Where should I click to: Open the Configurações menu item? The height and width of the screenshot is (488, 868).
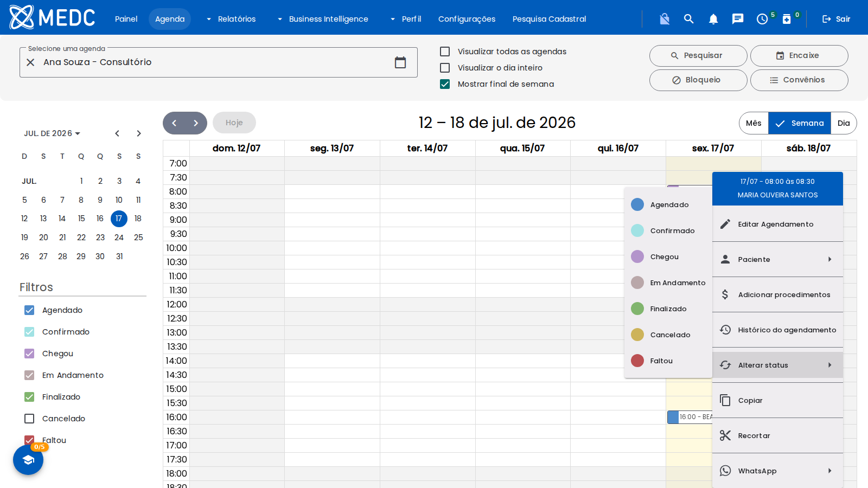[x=467, y=19]
